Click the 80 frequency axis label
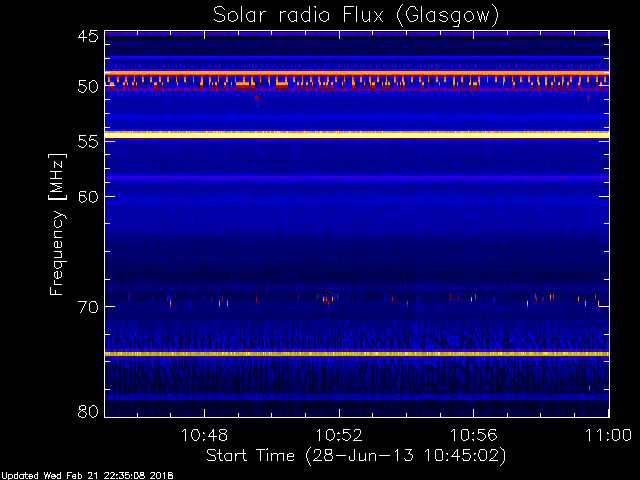The image size is (640, 480). 88,411
